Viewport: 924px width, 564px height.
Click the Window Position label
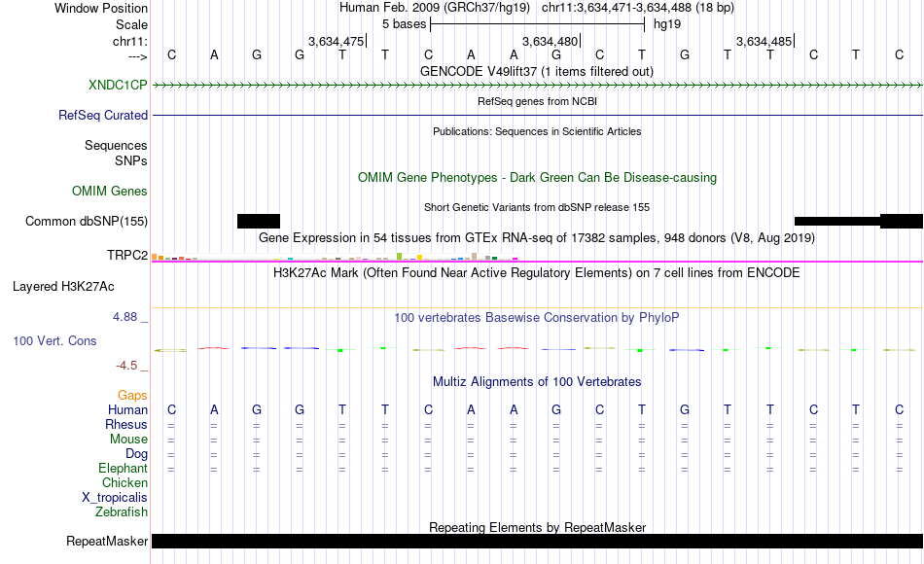tap(101, 8)
